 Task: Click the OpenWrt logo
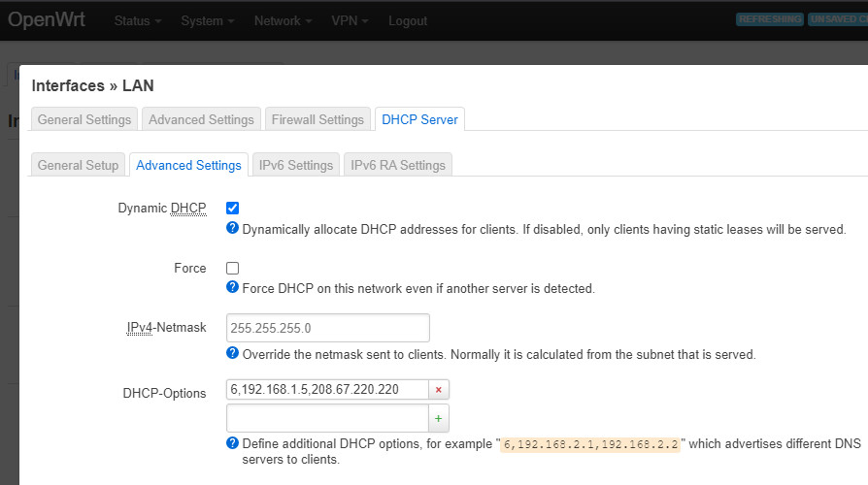click(x=47, y=20)
